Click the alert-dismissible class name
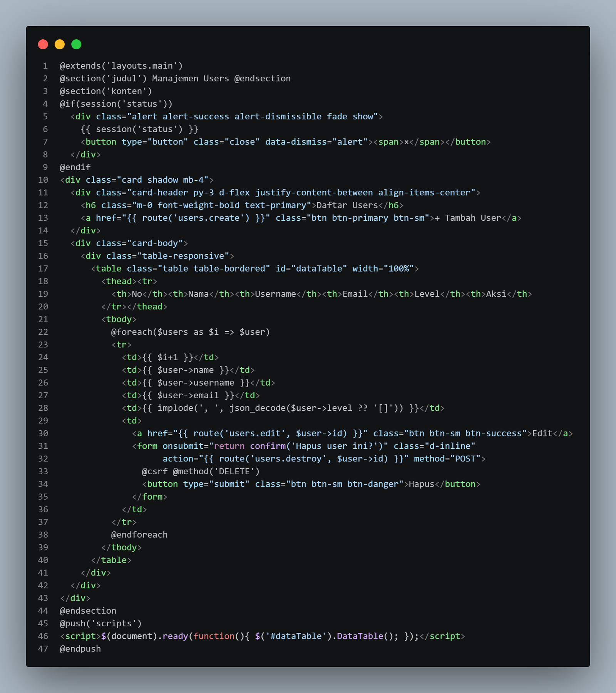The height and width of the screenshot is (693, 616). coord(278,116)
